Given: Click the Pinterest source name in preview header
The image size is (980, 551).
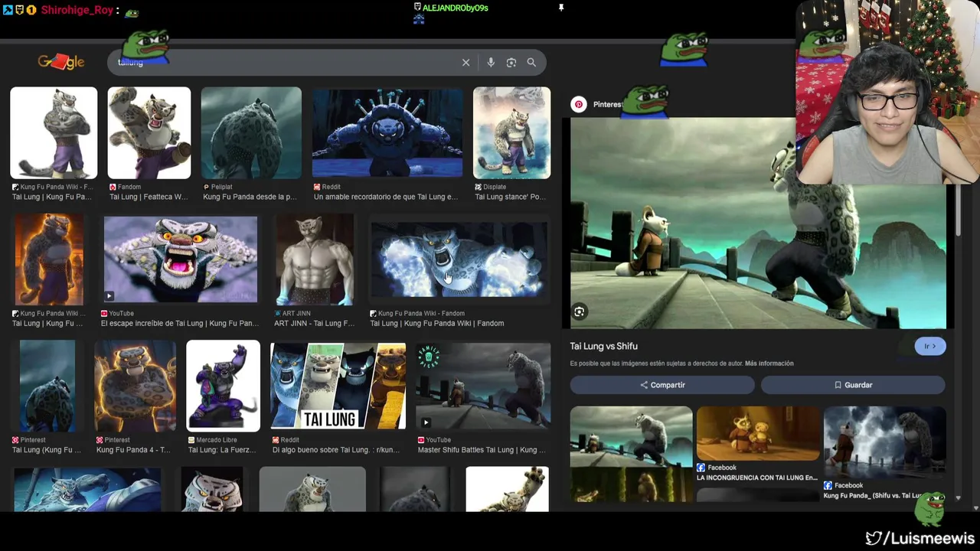Looking at the screenshot, I should click(607, 104).
